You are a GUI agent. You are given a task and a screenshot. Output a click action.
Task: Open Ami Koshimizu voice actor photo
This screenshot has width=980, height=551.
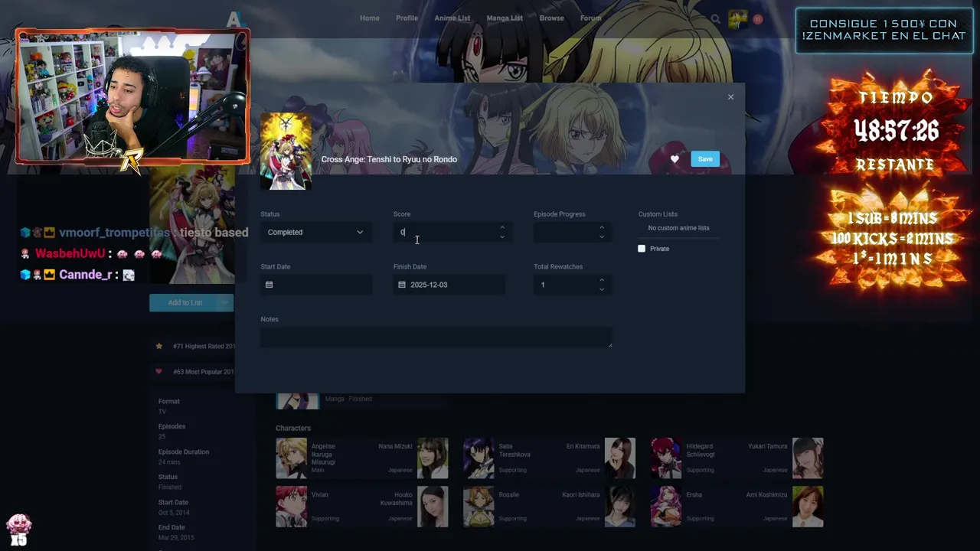point(808,507)
